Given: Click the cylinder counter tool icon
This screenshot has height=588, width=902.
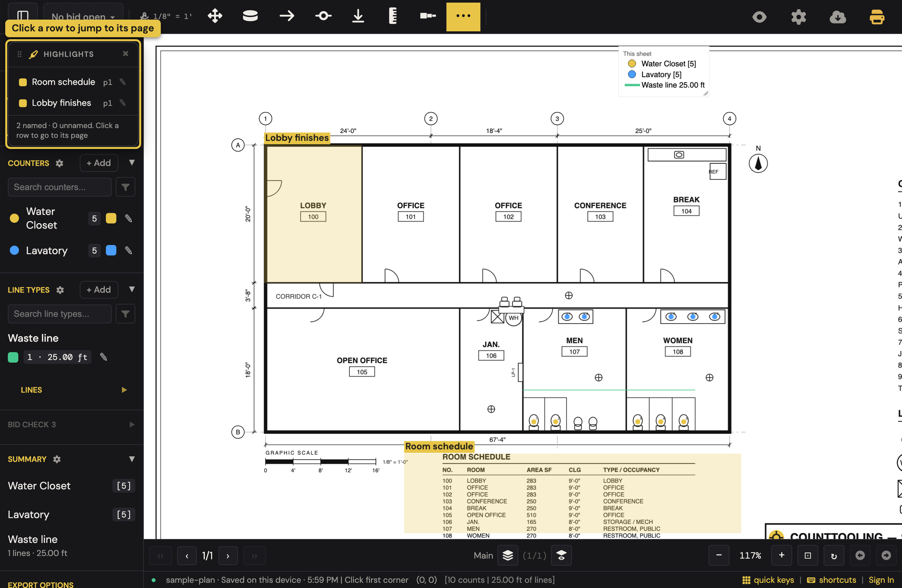Looking at the screenshot, I should (250, 16).
